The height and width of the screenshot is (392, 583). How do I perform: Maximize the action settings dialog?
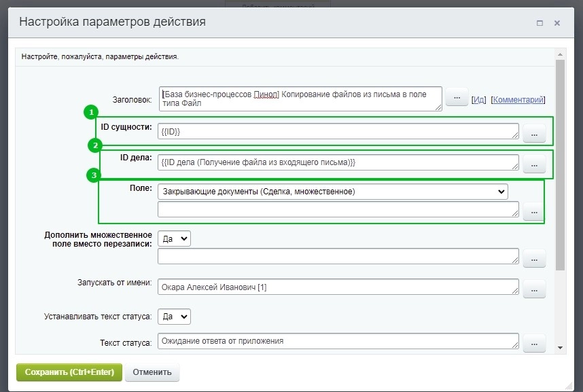coord(540,22)
